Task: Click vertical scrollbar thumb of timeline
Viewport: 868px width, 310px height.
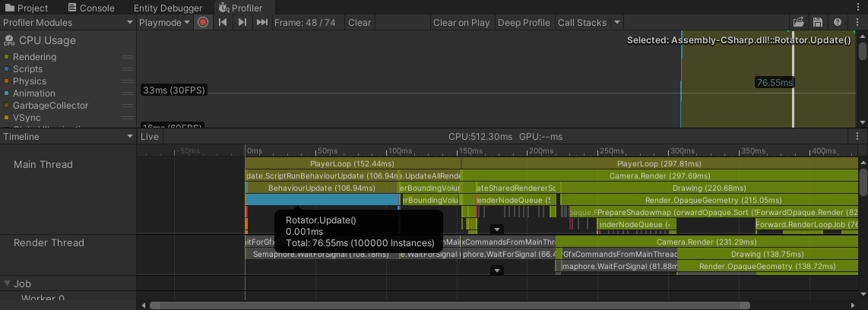Action: (863, 181)
